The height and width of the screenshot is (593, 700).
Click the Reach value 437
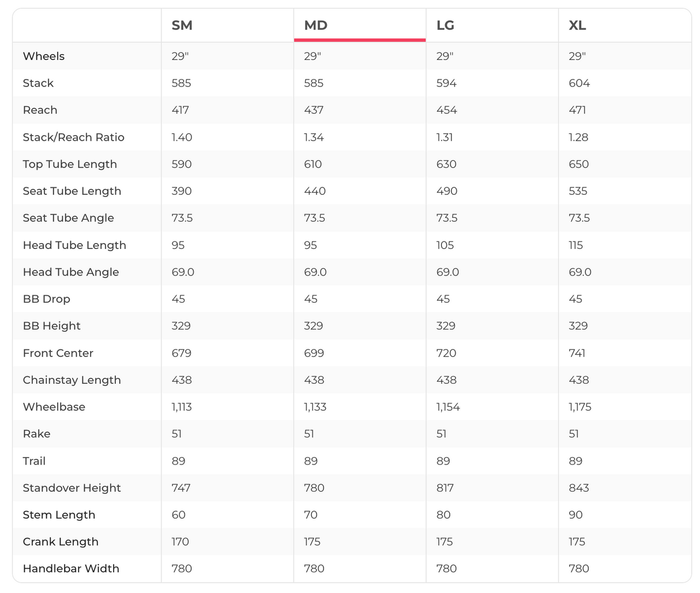click(314, 110)
